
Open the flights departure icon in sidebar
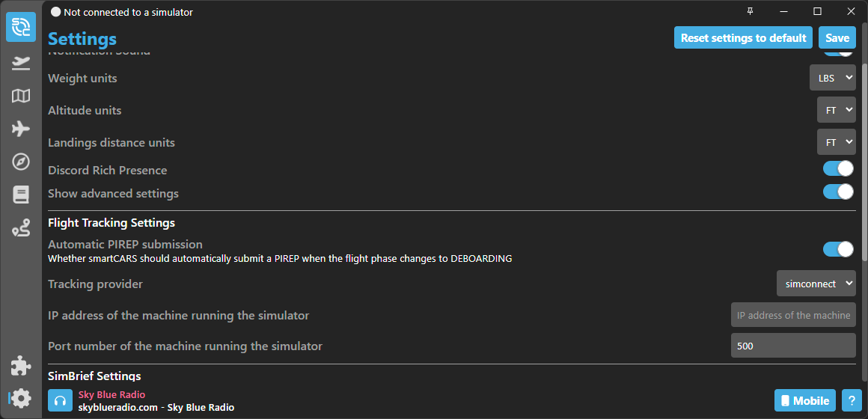(x=21, y=63)
